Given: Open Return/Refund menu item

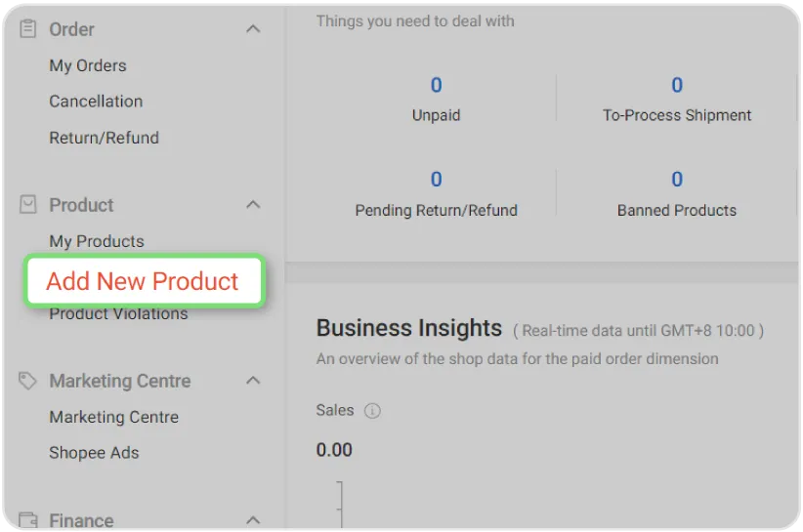Looking at the screenshot, I should pos(104,138).
